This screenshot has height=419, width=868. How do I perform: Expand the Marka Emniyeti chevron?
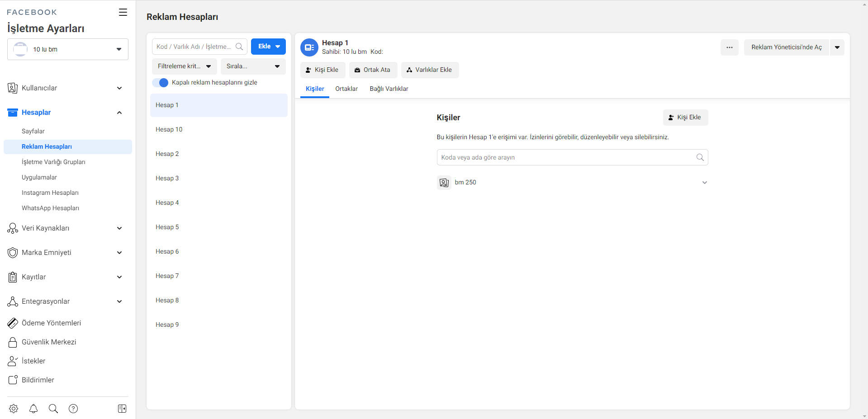click(x=119, y=253)
